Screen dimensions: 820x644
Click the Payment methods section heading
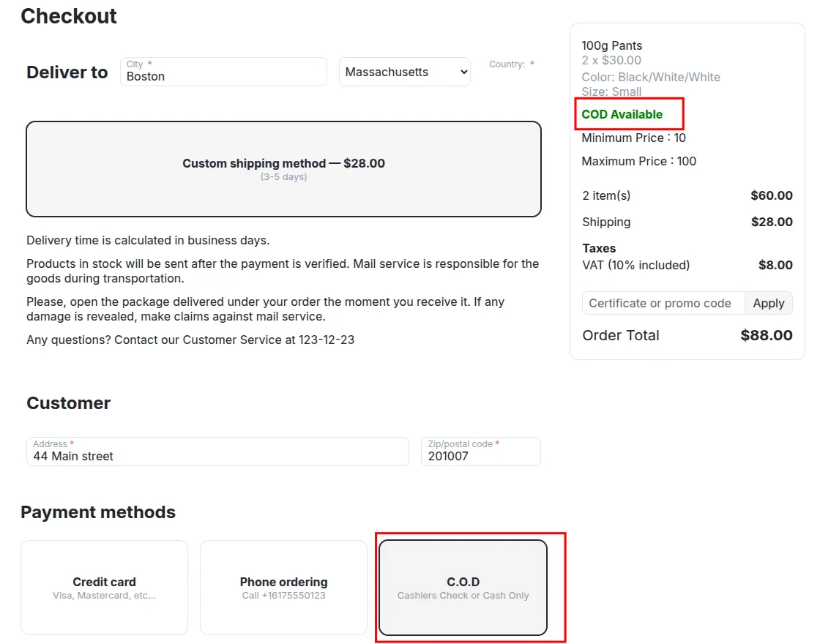(98, 512)
